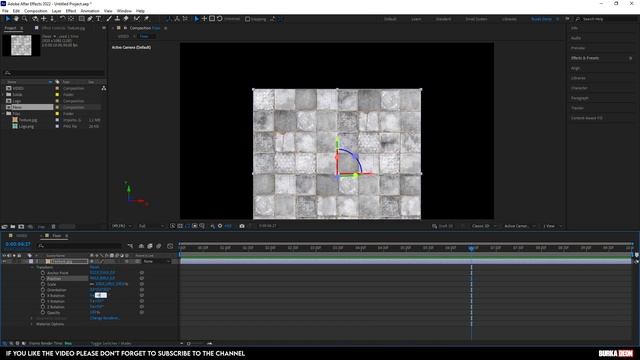
Task: Toggle the Orientation stopwatch
Action: (x=43, y=290)
